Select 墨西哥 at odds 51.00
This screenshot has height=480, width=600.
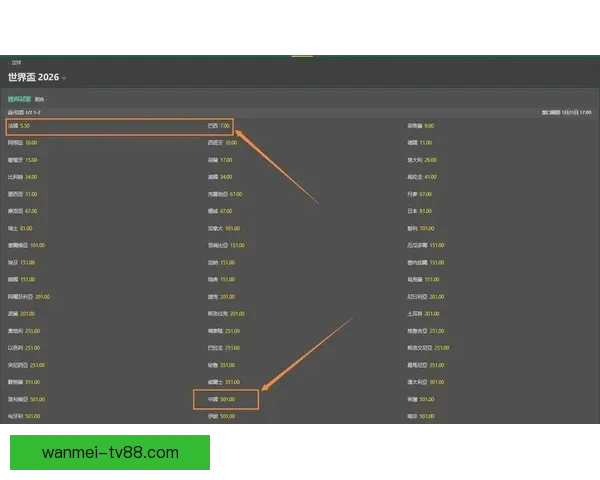point(23,194)
